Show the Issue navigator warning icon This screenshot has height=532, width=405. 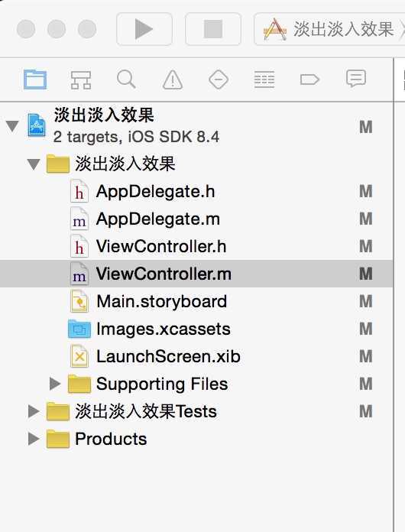coord(173,80)
